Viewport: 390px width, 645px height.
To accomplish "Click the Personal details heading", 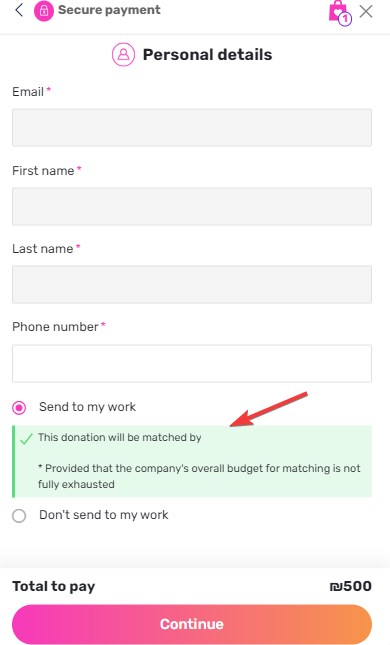I will click(207, 55).
